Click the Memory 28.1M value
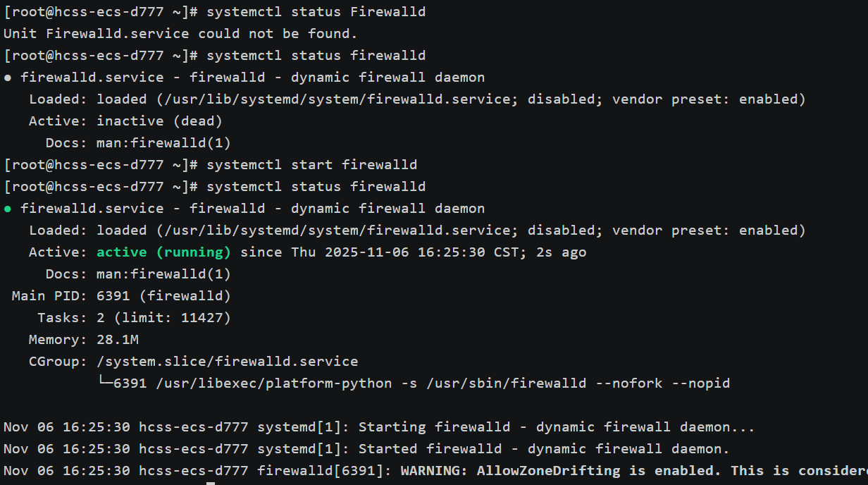This screenshot has width=868, height=485. click(x=117, y=340)
